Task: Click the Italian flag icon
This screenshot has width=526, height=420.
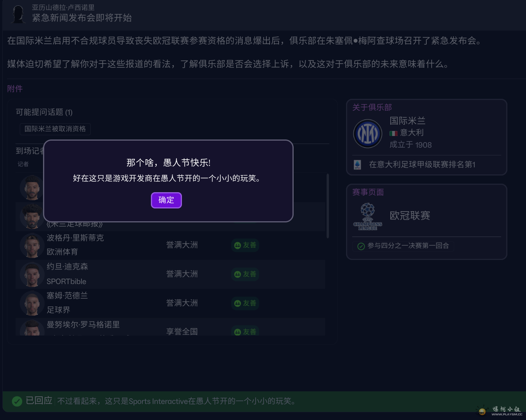Action: tap(393, 133)
